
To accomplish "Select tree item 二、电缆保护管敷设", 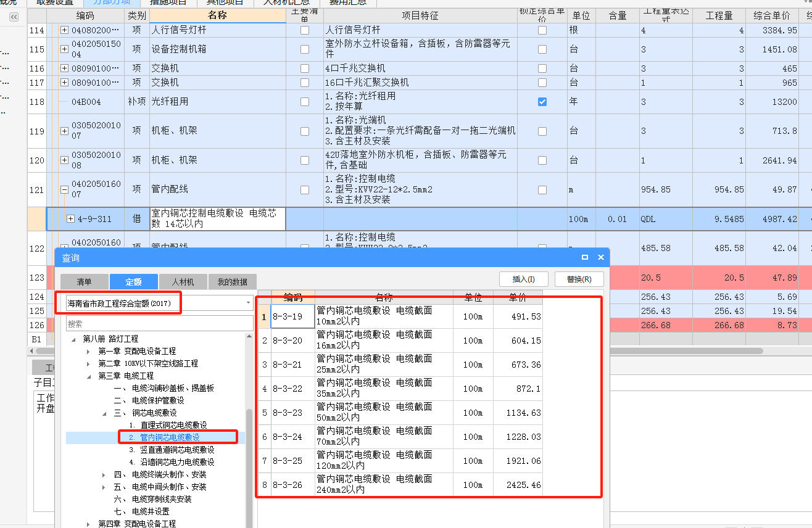I will click(x=149, y=401).
